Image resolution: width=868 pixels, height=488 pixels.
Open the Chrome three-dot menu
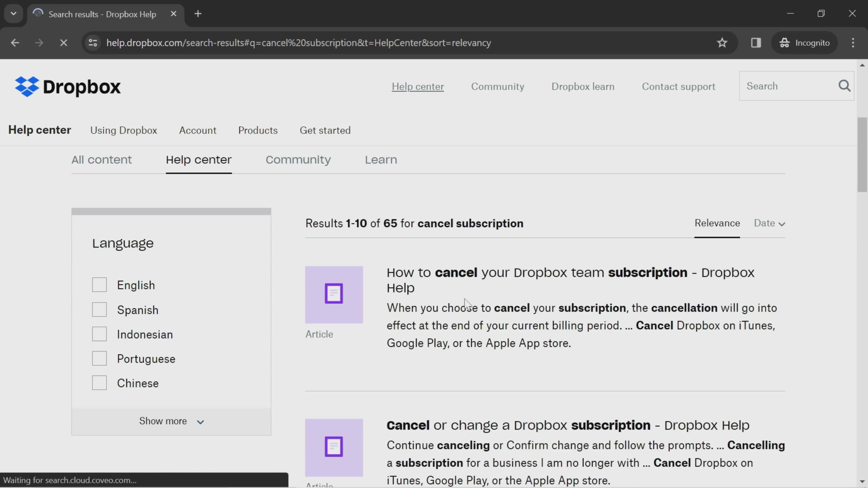point(853,43)
